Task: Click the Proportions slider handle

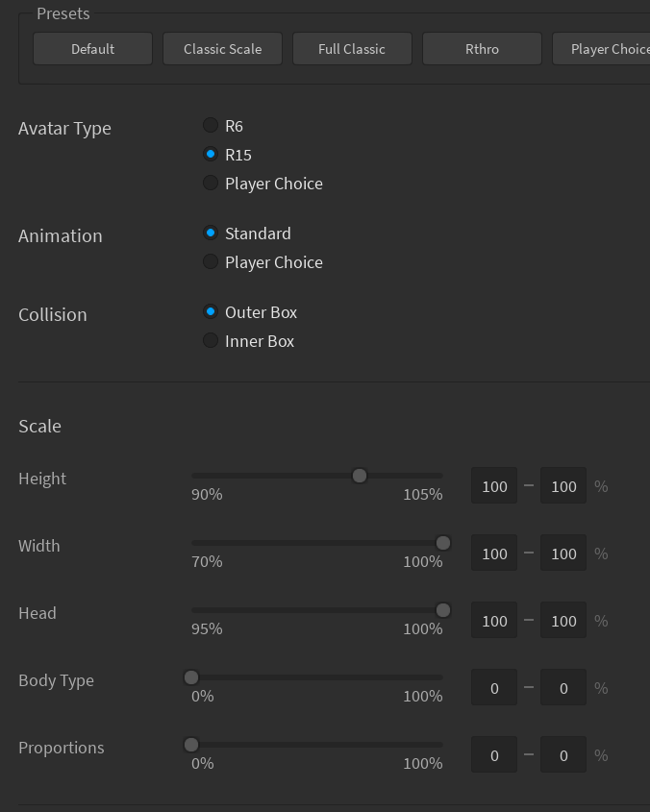Action: (x=190, y=745)
